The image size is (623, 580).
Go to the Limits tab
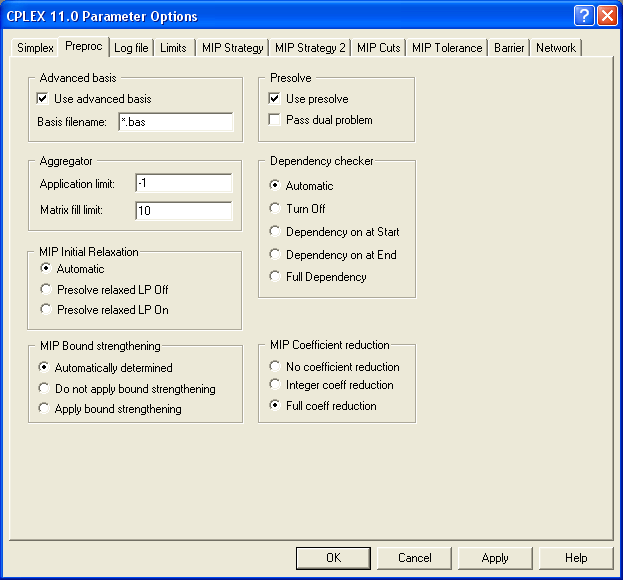[173, 48]
